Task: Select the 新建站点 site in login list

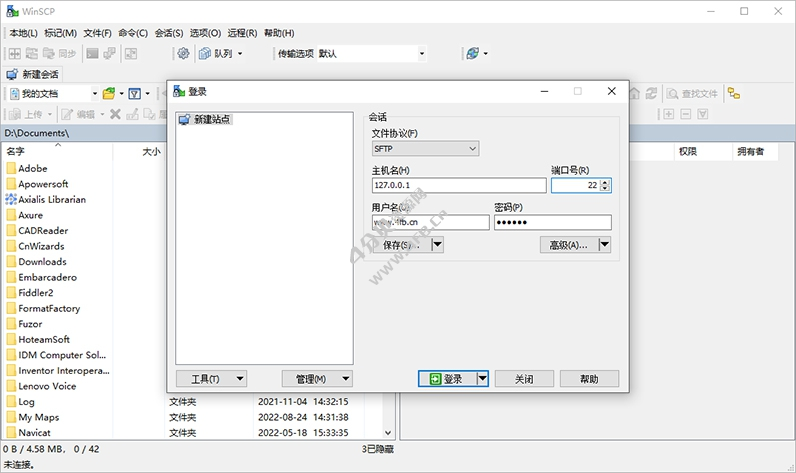Action: pos(211,120)
